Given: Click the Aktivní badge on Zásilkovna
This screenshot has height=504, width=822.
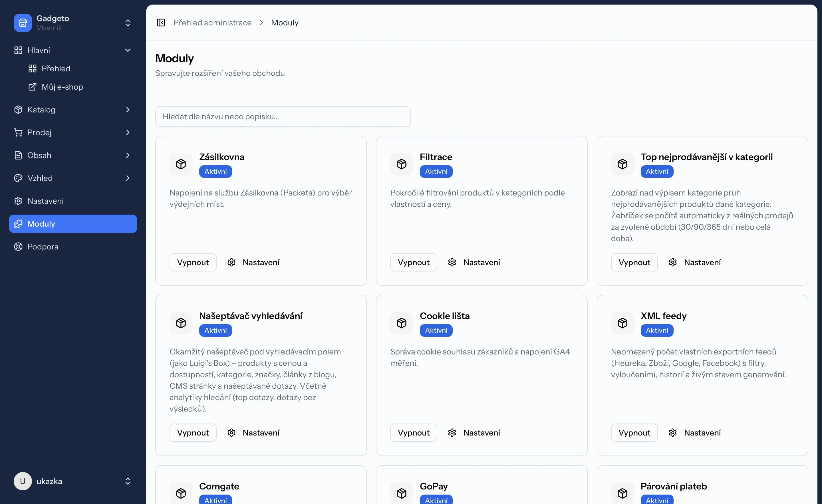Looking at the screenshot, I should [x=215, y=172].
